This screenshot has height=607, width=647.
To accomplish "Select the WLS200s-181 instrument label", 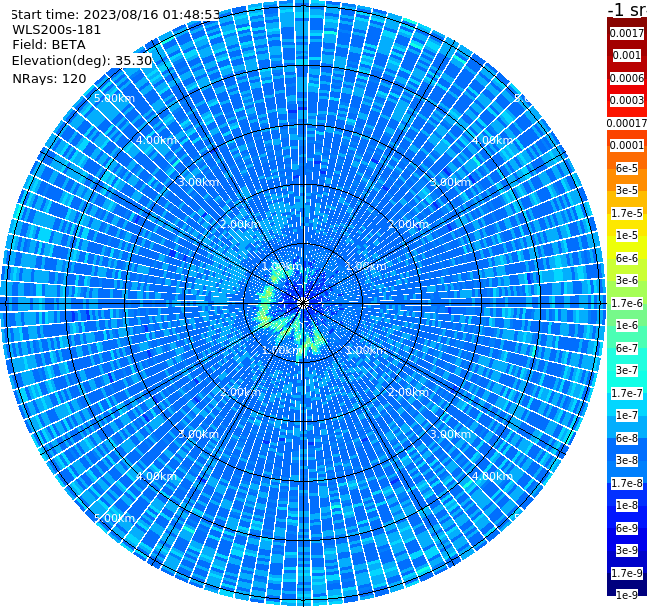I will [57, 30].
